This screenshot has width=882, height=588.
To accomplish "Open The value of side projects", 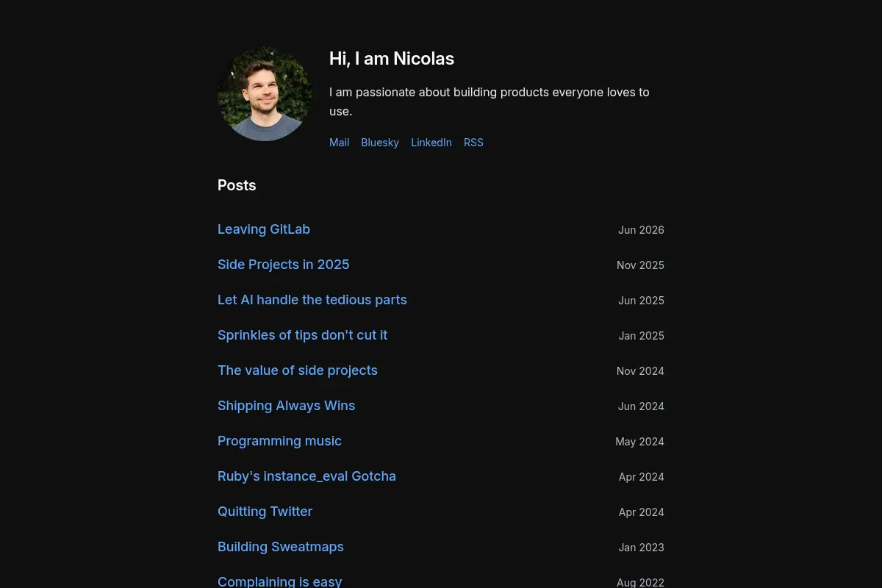I will coord(298,370).
